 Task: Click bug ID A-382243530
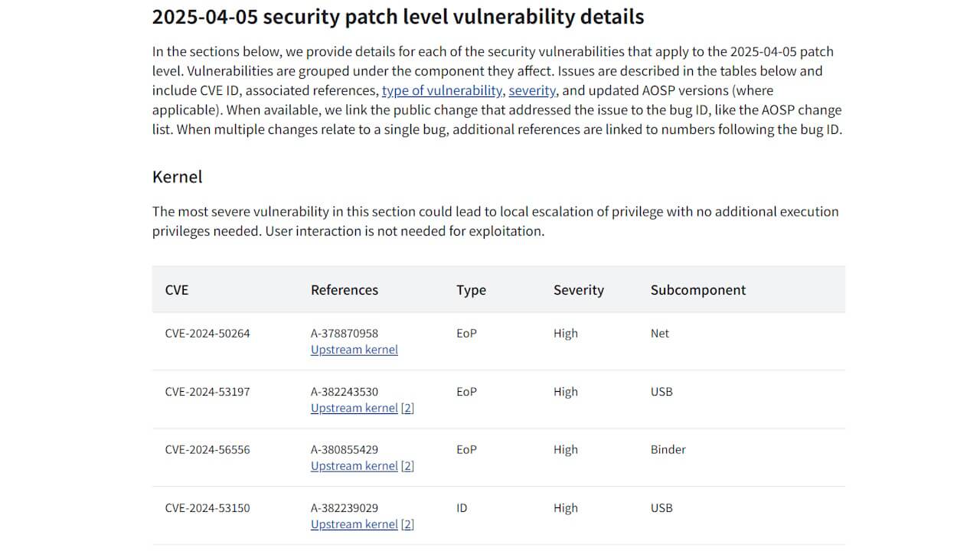click(345, 392)
